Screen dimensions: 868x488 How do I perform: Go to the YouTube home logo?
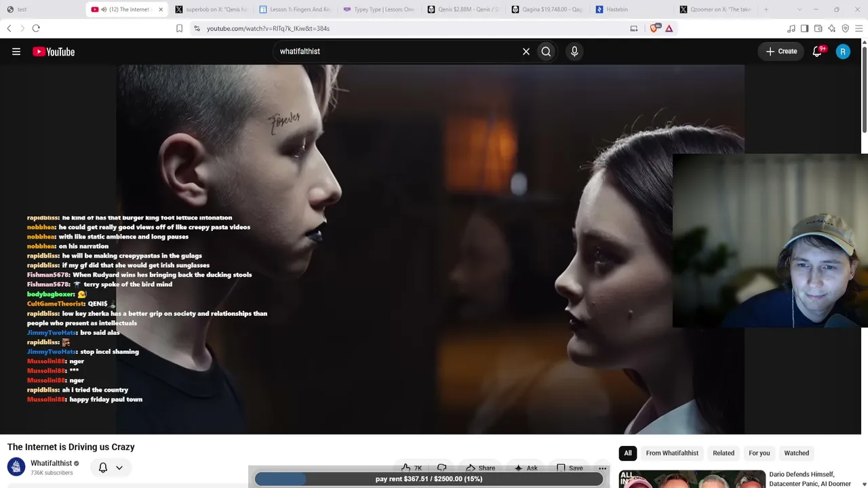pos(54,52)
